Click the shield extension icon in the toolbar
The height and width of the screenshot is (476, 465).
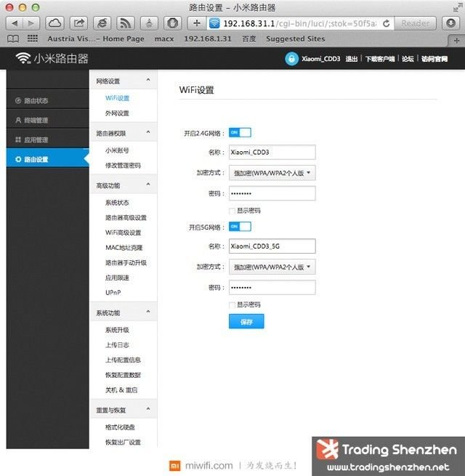(x=173, y=23)
